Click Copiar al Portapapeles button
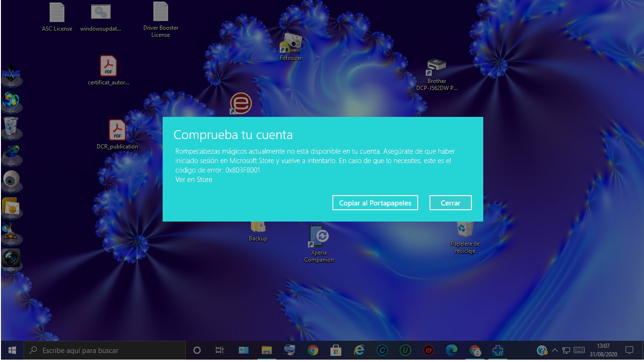 point(375,203)
